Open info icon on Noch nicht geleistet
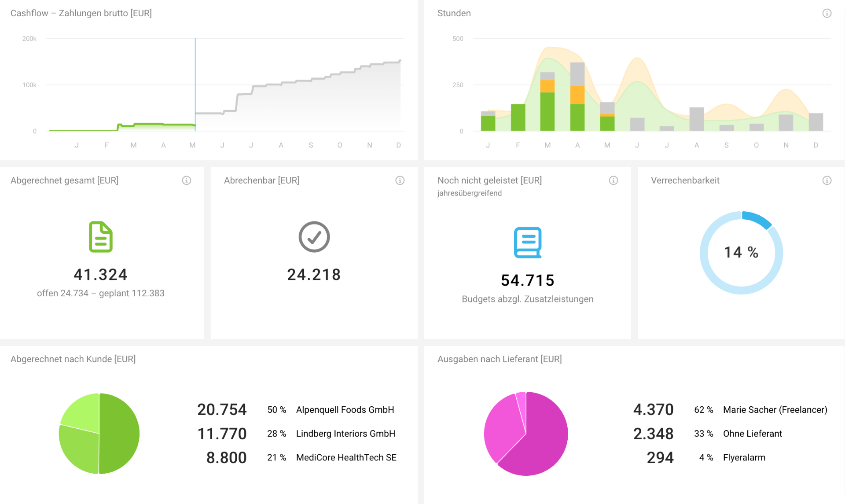The image size is (845, 504). 614,180
